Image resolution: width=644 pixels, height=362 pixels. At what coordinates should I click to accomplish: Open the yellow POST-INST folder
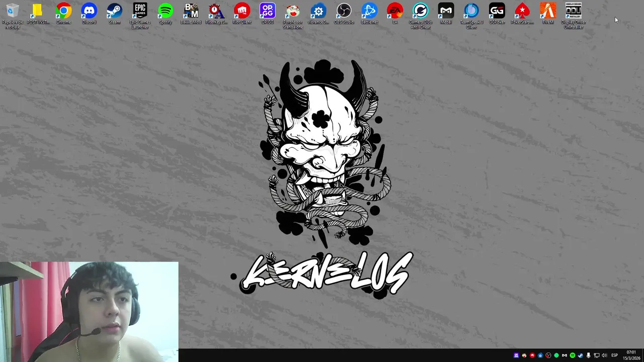tap(37, 14)
